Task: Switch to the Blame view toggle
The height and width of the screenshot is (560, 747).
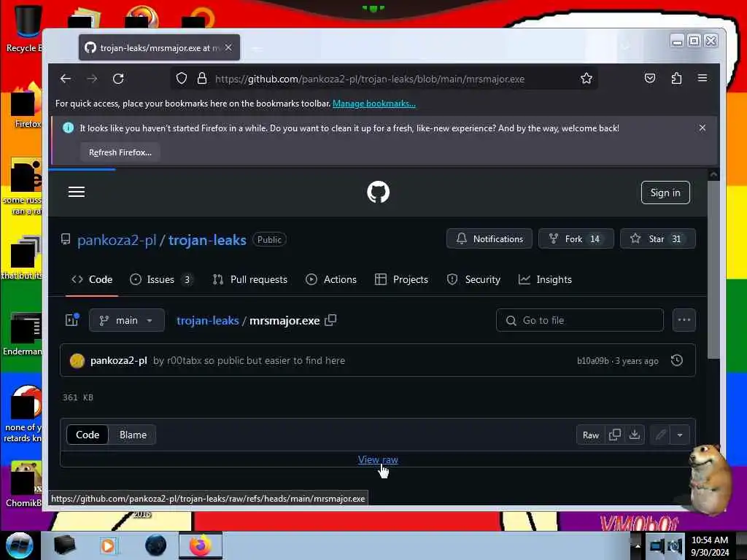Action: tap(133, 435)
